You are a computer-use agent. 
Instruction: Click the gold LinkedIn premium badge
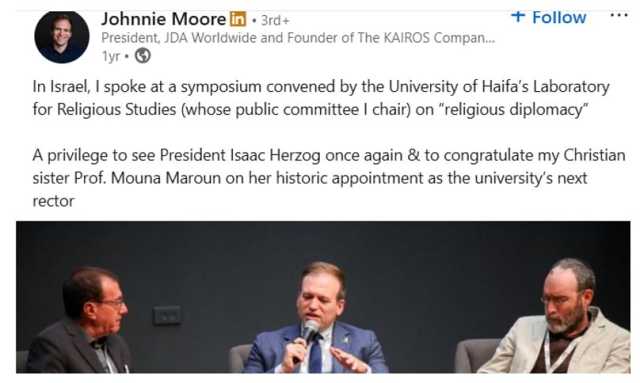[238, 19]
